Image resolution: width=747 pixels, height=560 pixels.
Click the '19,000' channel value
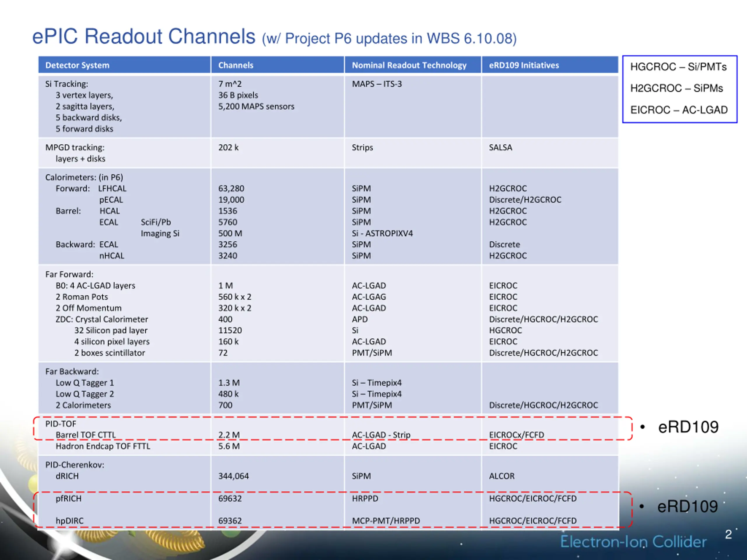[x=231, y=199]
